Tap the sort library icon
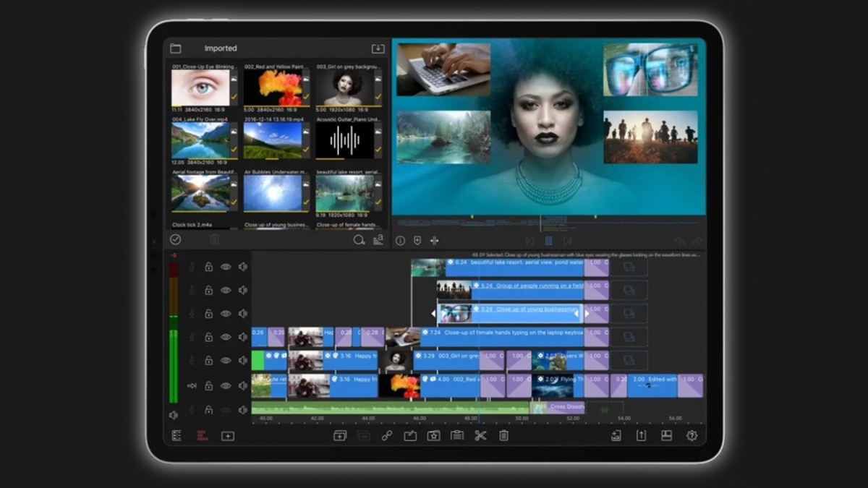 pos(378,241)
